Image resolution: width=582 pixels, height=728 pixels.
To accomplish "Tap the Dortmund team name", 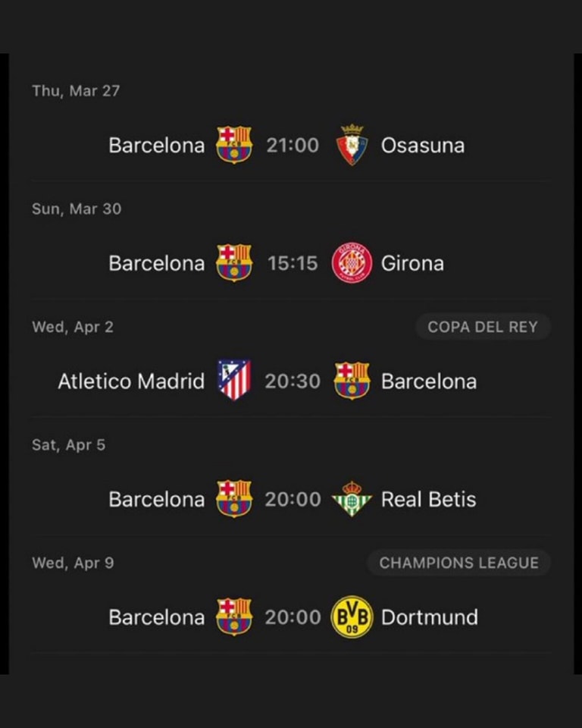I will [x=430, y=617].
